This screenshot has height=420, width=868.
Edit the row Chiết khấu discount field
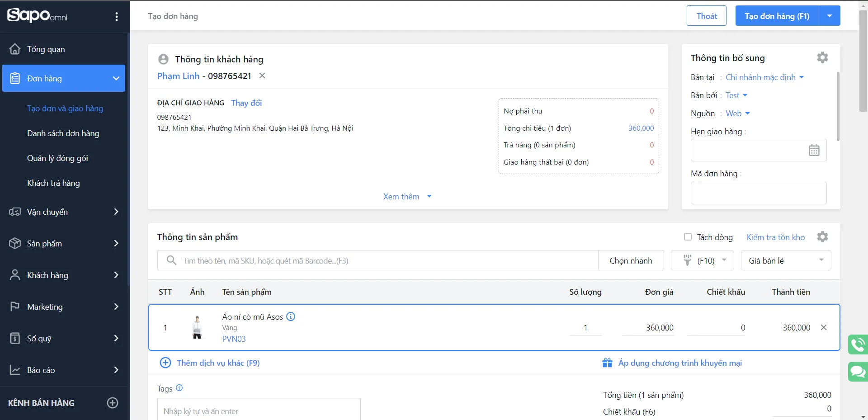pyautogui.click(x=716, y=328)
